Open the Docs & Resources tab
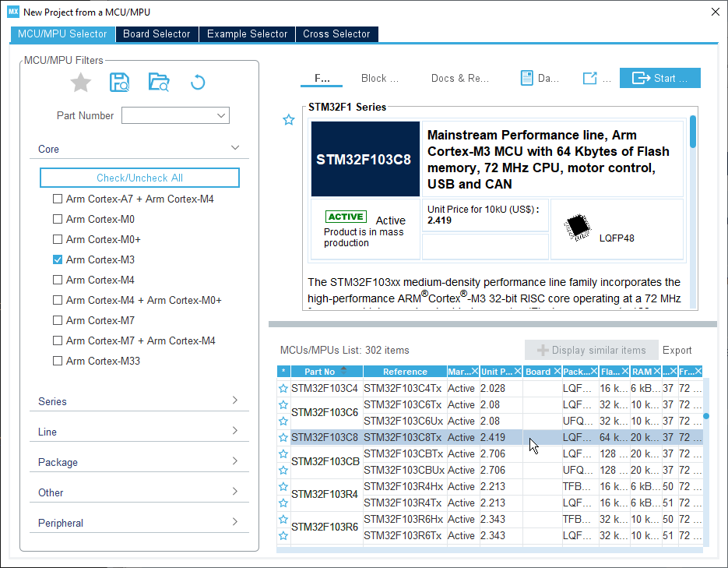728x568 pixels. pos(459,78)
